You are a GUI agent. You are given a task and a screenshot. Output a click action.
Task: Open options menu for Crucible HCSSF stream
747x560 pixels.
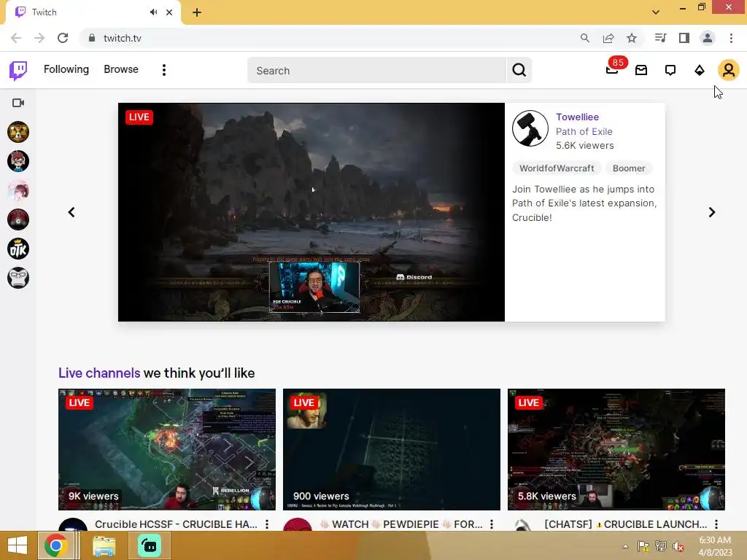pos(267,524)
